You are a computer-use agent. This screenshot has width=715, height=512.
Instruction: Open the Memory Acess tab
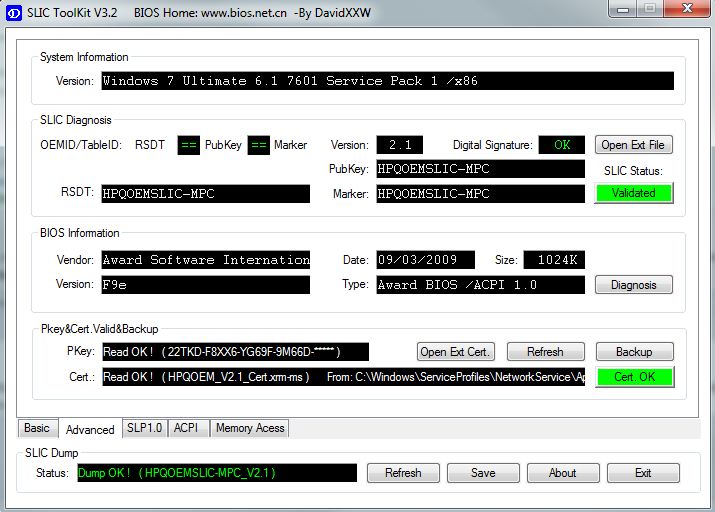(250, 428)
